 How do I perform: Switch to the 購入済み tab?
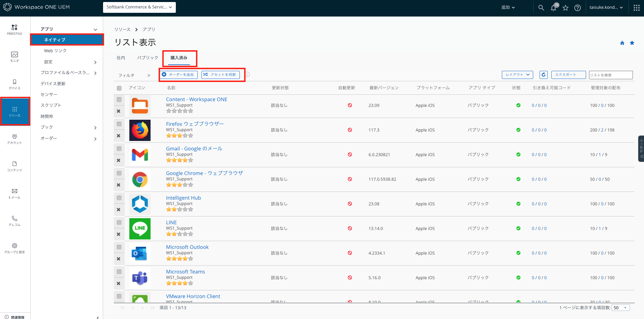(x=179, y=58)
